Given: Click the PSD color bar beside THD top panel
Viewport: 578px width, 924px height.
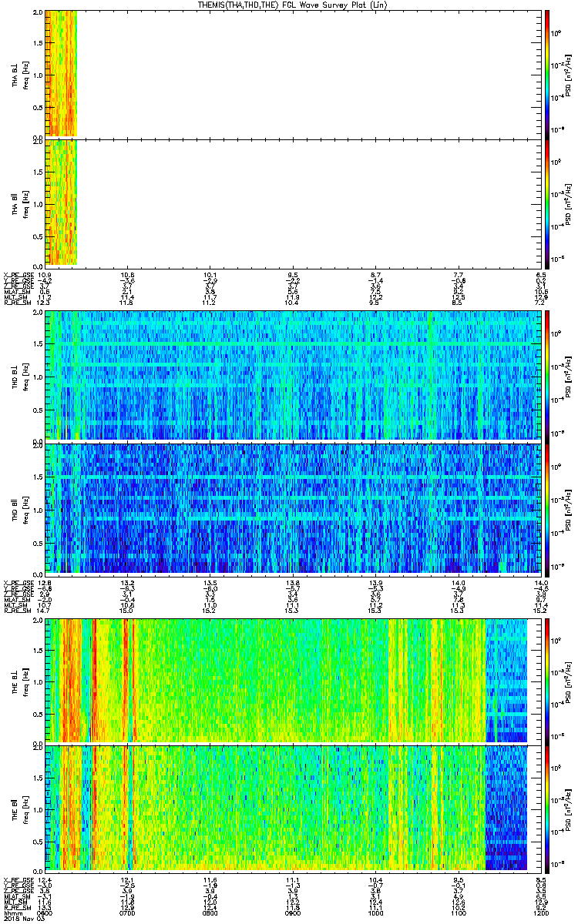Looking at the screenshot, I should point(546,375).
